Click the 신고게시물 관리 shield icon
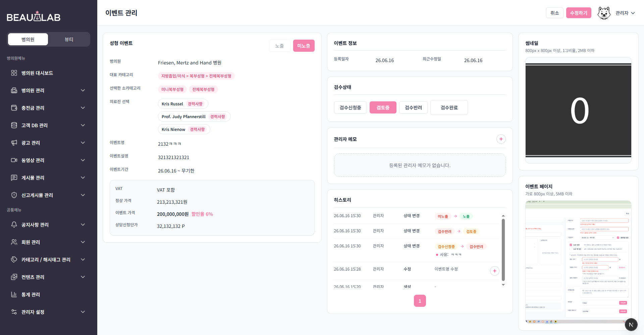This screenshot has width=644, height=335. (x=14, y=195)
